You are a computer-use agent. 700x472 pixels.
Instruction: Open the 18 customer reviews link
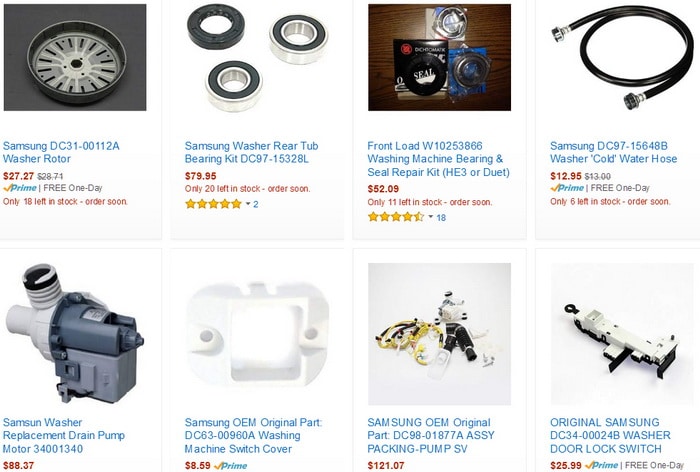[x=441, y=217]
